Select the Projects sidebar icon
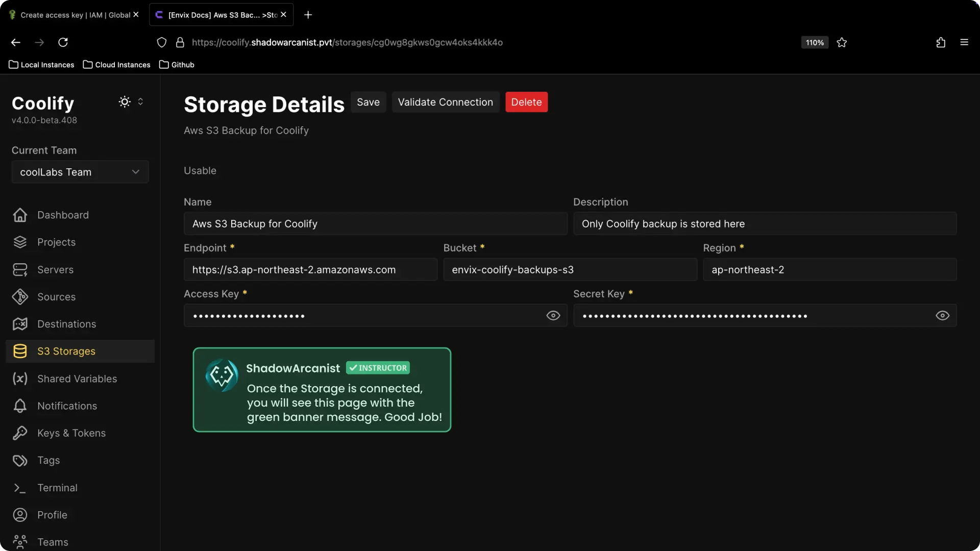980x551 pixels. pyautogui.click(x=19, y=242)
